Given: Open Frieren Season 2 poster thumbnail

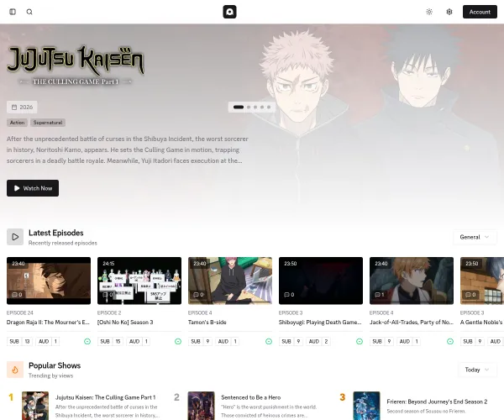Looking at the screenshot, I should coord(366,406).
